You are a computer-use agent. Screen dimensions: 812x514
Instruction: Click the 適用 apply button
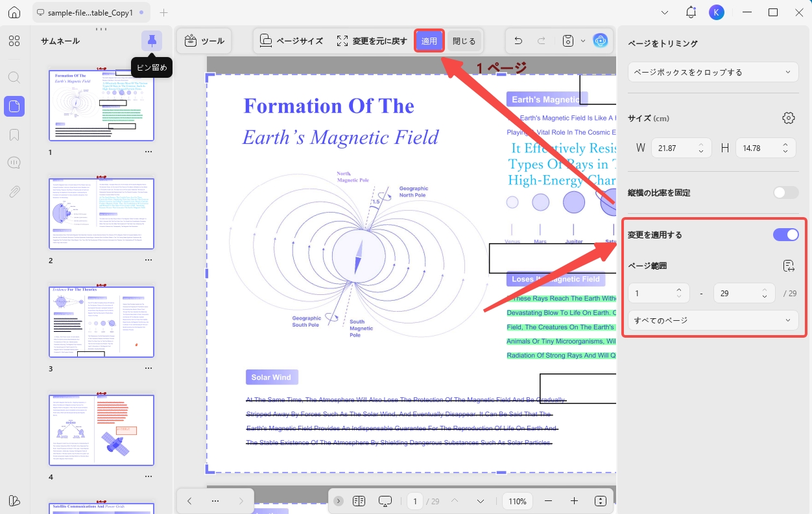[429, 41]
